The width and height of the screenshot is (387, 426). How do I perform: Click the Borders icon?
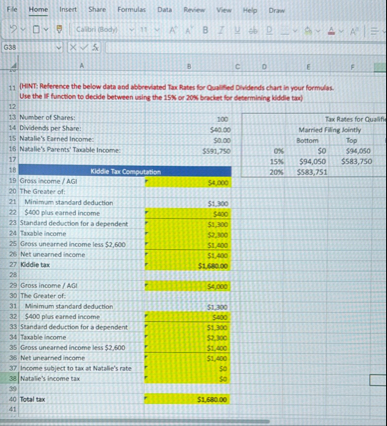(284, 30)
